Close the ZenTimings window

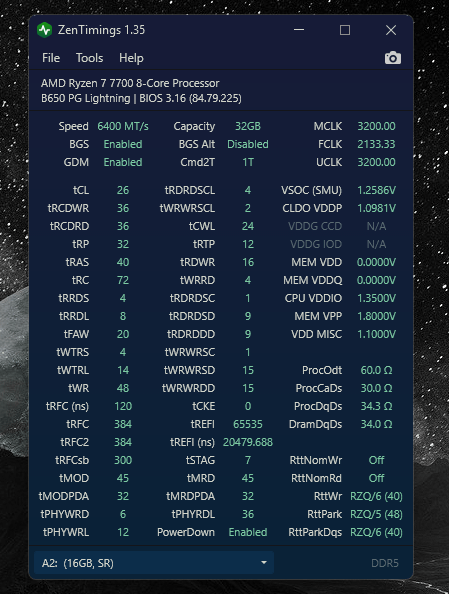(391, 30)
